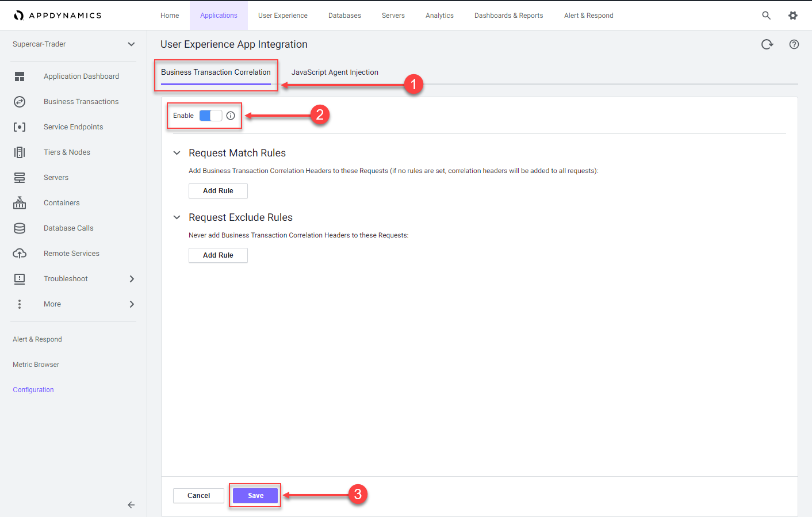This screenshot has width=812, height=517.
Task: Click the Containers sidebar icon
Action: [x=20, y=202]
